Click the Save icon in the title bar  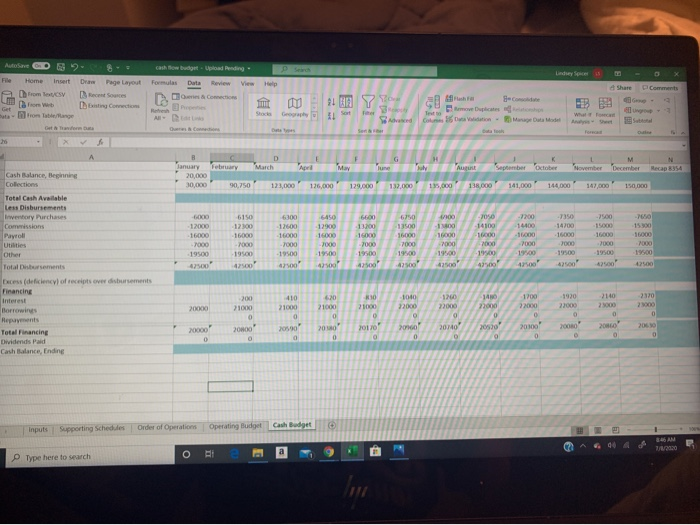click(x=60, y=67)
